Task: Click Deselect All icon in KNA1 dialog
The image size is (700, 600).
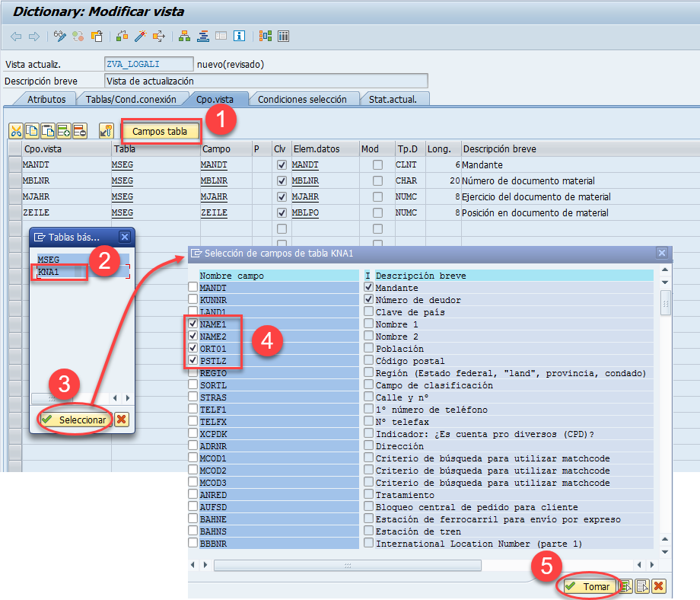Action: (x=642, y=586)
